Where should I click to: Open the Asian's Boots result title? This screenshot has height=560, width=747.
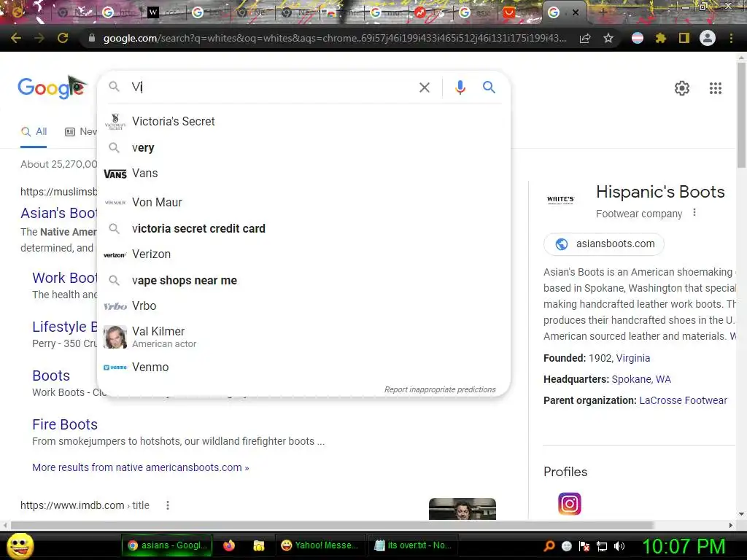(x=58, y=213)
